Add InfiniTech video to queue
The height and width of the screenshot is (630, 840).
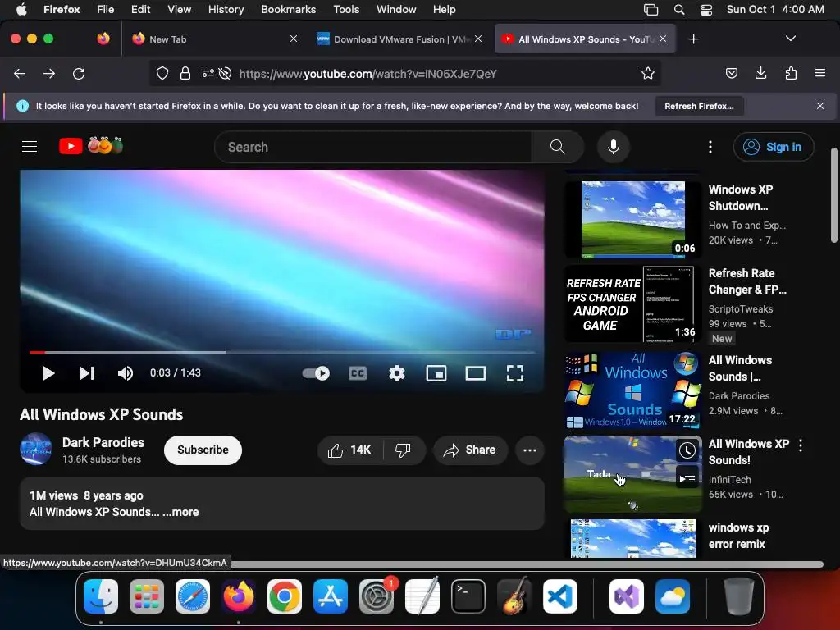pos(687,477)
